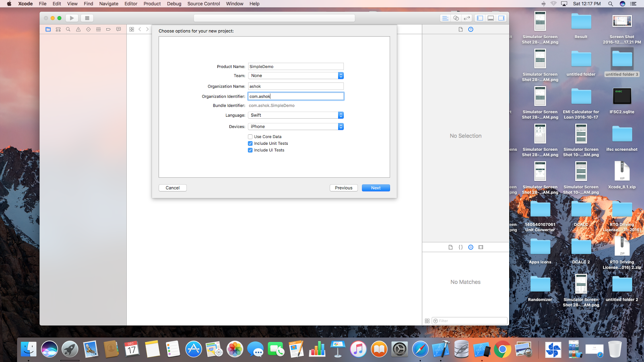Select the IFSC2.sqlite file on desktop

point(622,101)
